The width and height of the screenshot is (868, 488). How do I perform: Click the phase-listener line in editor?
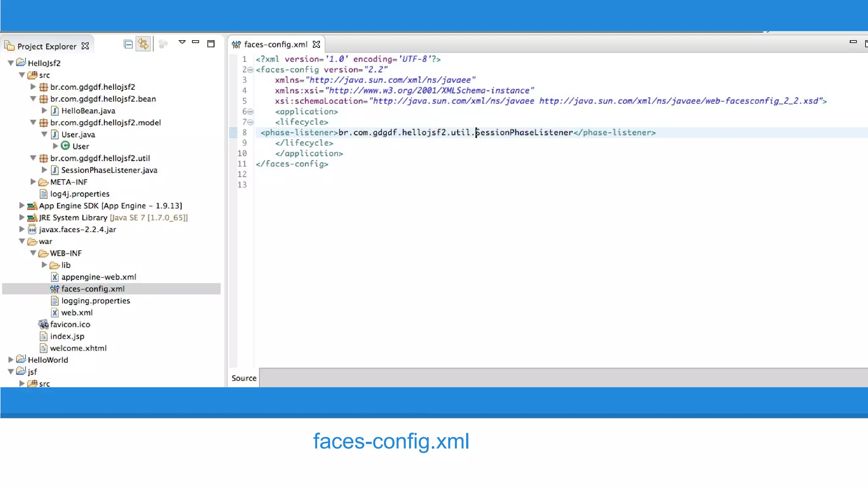coord(458,133)
